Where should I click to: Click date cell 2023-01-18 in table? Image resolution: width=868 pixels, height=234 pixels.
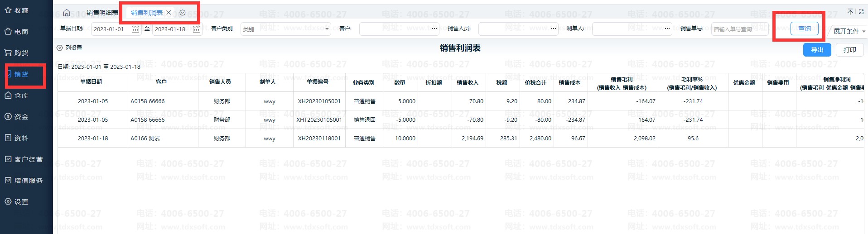point(93,138)
